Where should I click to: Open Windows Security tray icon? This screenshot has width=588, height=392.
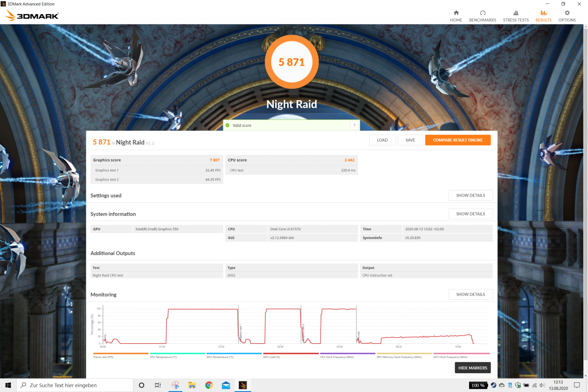pos(518,385)
